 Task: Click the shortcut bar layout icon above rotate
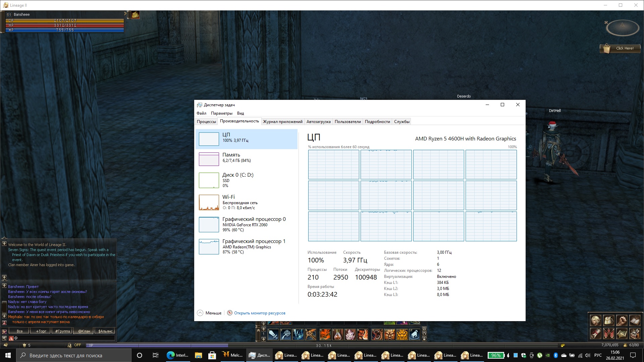coord(424,329)
